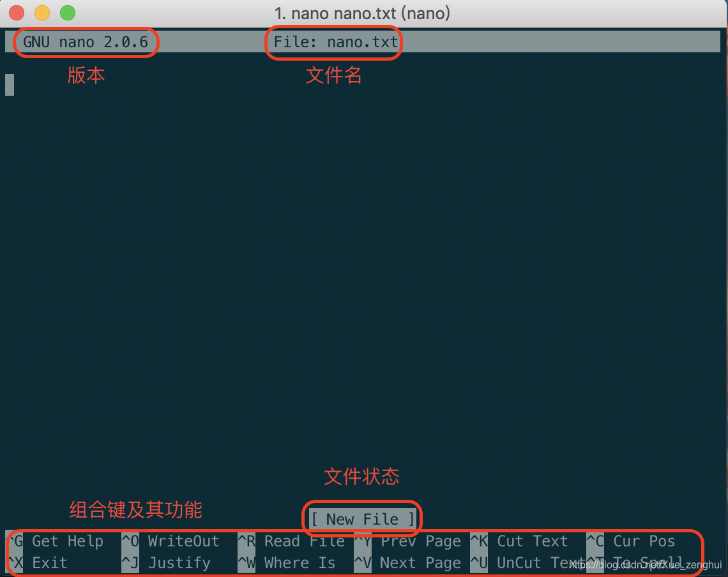Click the '^W Where Is' shortcut
This screenshot has width=728, height=577.
(x=287, y=562)
